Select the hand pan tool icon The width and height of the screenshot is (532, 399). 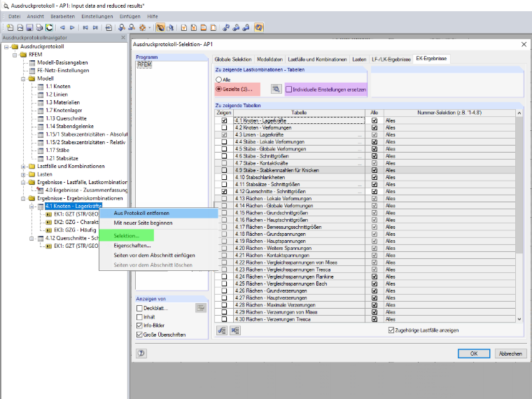160,27
